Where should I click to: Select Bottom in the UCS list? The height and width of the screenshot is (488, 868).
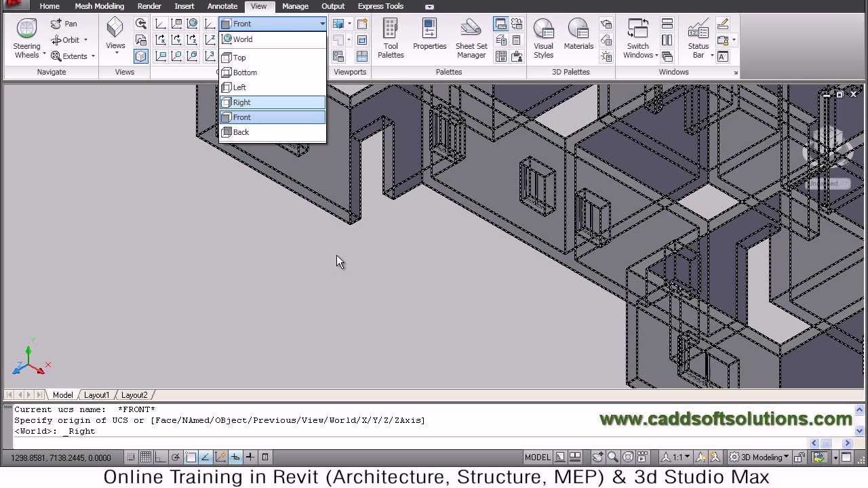[273, 73]
